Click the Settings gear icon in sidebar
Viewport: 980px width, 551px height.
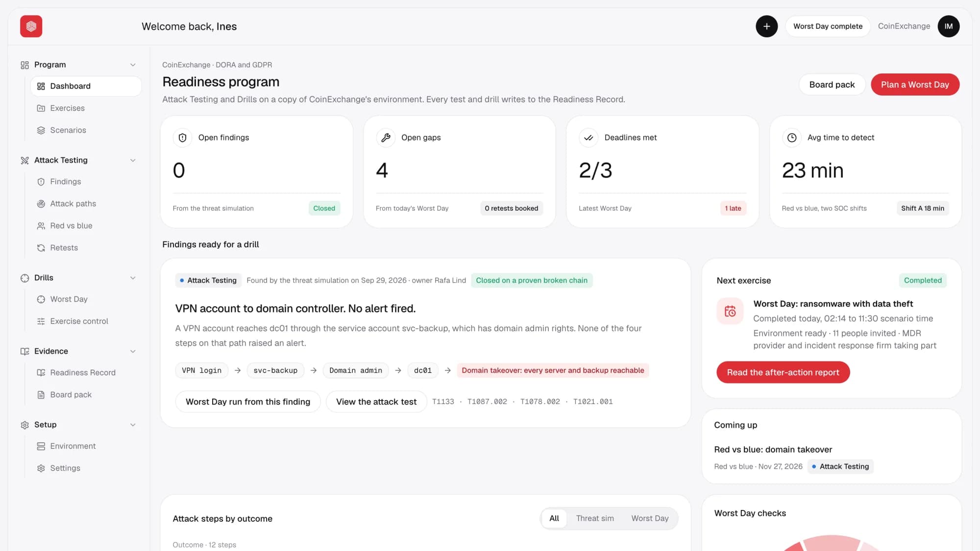[x=41, y=468]
